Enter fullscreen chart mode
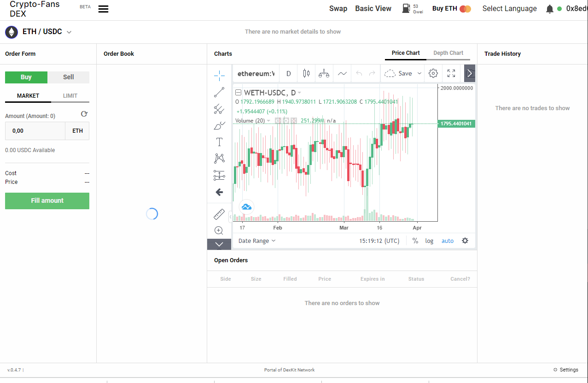 pos(451,73)
